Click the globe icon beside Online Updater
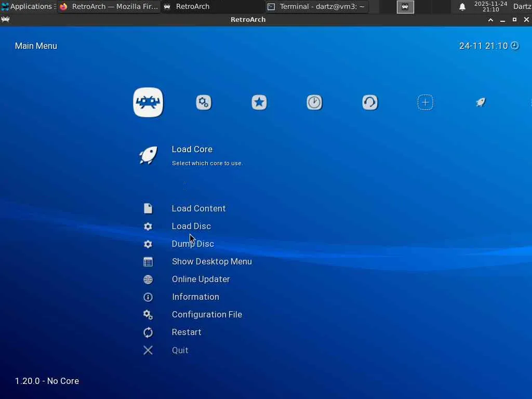The image size is (532, 399). pos(148,279)
